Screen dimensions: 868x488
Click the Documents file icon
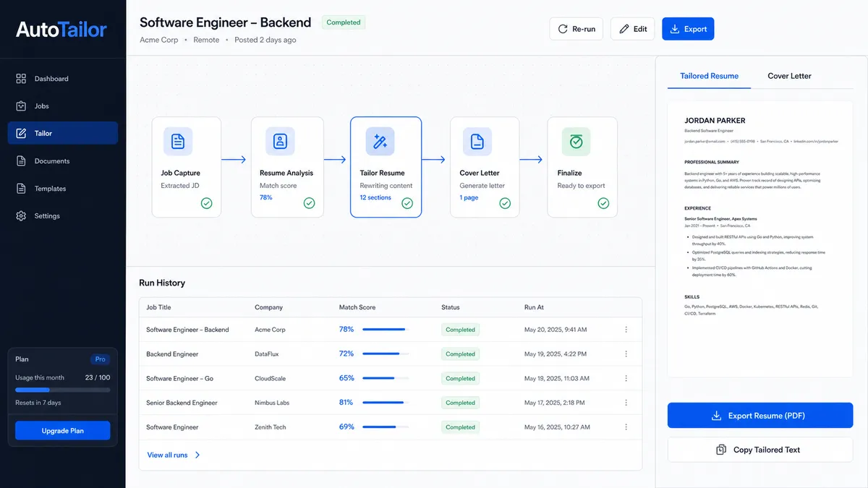[x=21, y=161]
